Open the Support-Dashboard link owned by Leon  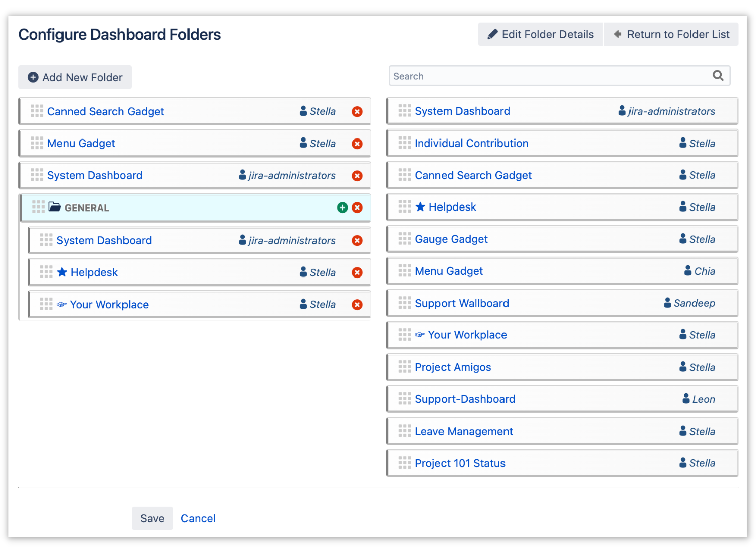465,399
